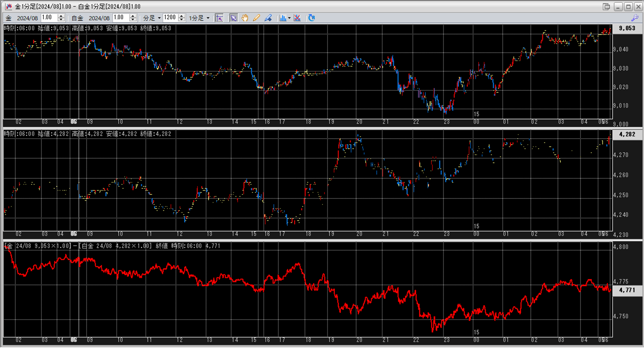The image size is (644, 348).
Task: Increase the platinum multiplier spinner up
Action: point(133,16)
